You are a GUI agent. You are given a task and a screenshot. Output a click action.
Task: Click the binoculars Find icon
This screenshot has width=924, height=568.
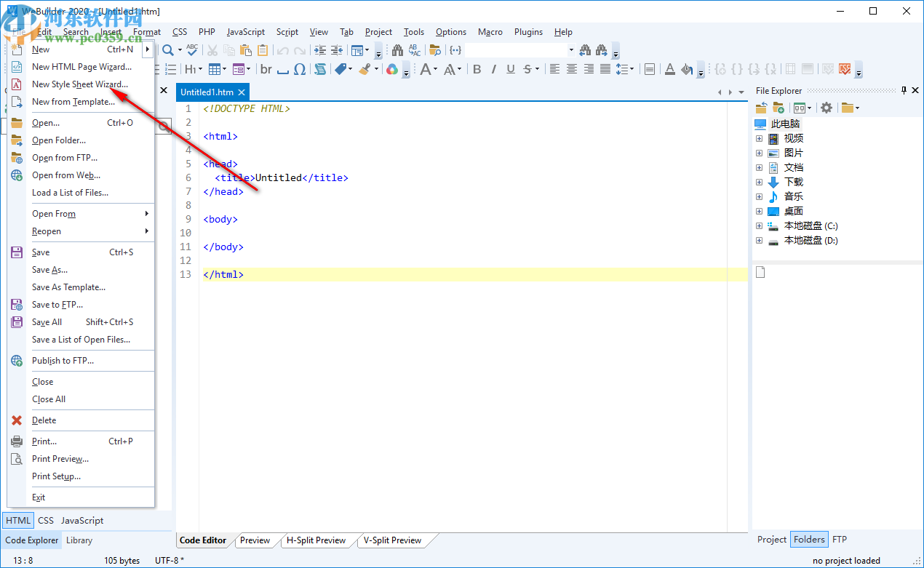coord(397,50)
